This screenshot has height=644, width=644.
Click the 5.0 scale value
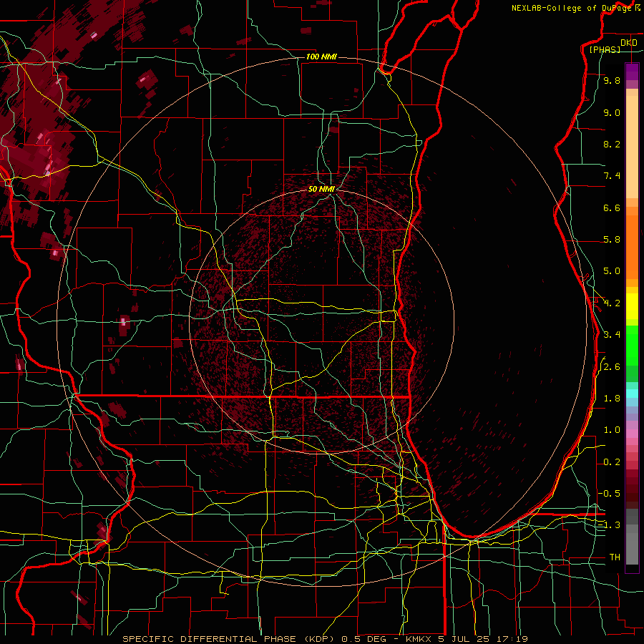[x=612, y=271]
